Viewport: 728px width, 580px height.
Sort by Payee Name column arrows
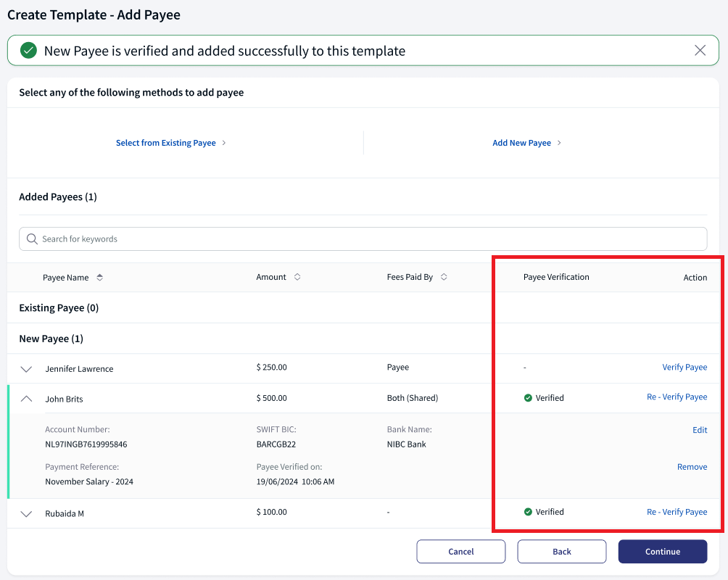[100, 277]
